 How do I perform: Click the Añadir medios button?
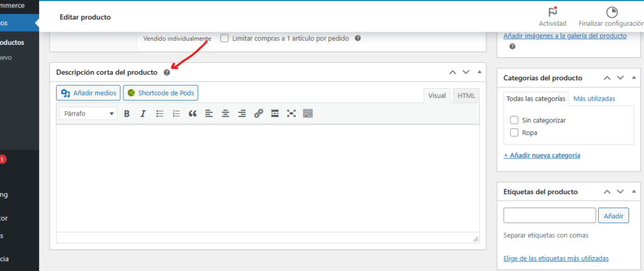click(88, 93)
